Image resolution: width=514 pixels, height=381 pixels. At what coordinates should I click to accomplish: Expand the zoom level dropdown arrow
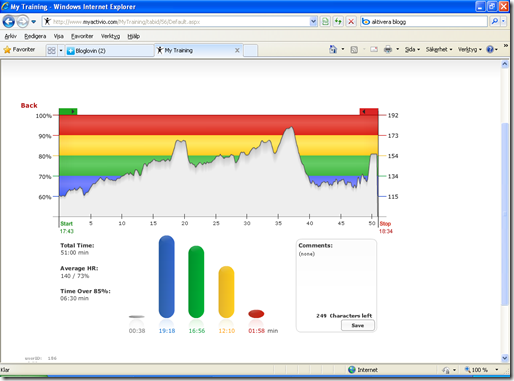tap(497, 370)
